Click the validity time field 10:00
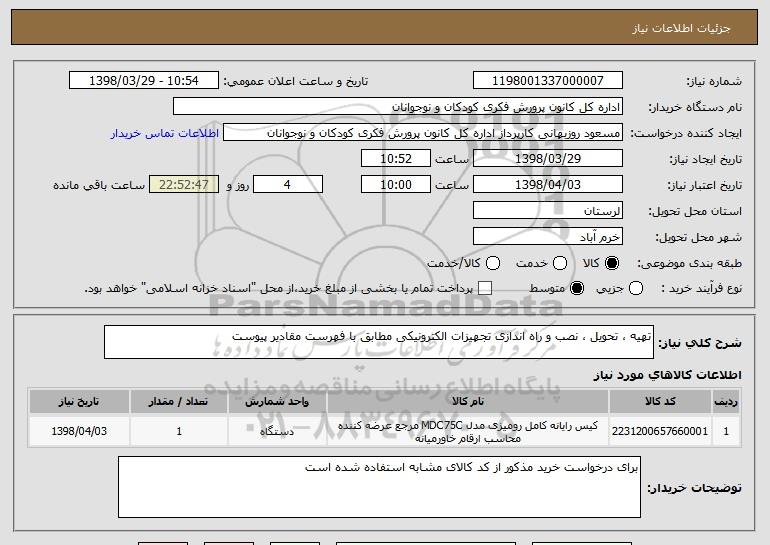770x545 pixels. [x=396, y=185]
